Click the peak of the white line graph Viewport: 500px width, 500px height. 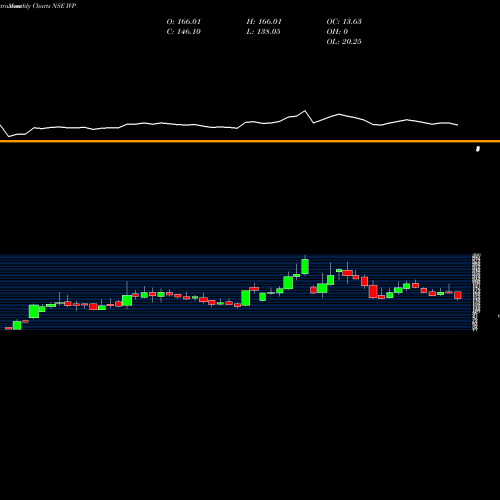coord(305,111)
